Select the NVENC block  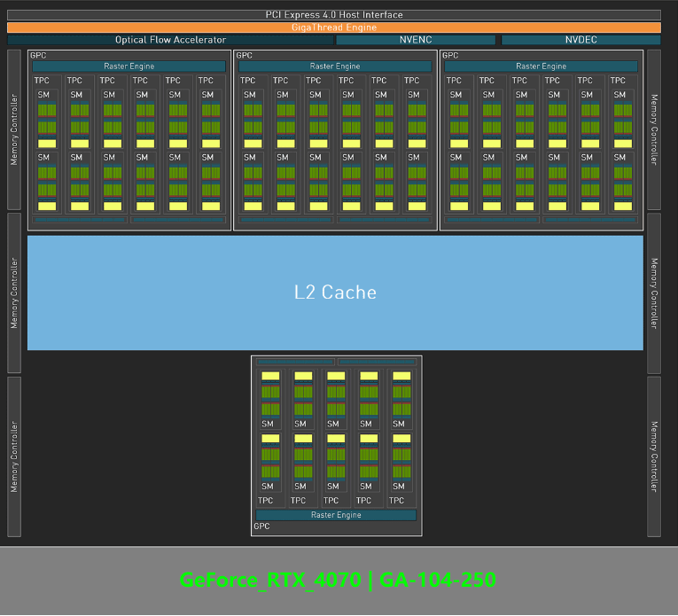coord(416,40)
